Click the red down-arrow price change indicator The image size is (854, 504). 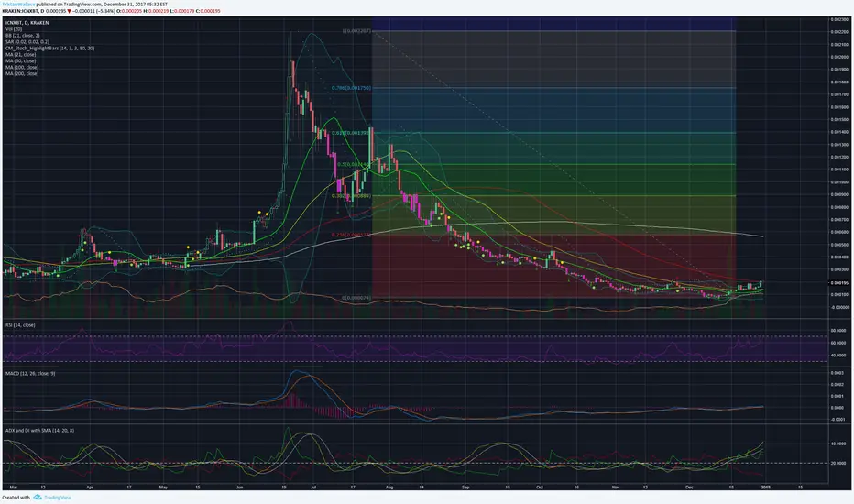(x=69, y=11)
